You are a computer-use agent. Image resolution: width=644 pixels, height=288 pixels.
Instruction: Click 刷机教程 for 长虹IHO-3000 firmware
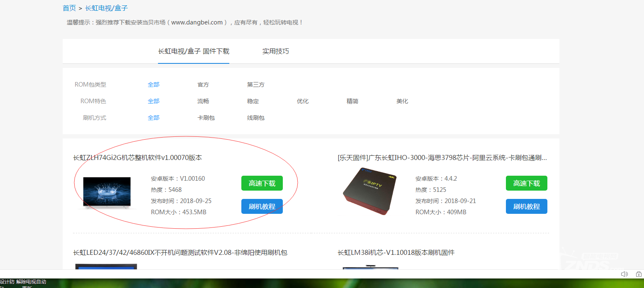tap(527, 206)
